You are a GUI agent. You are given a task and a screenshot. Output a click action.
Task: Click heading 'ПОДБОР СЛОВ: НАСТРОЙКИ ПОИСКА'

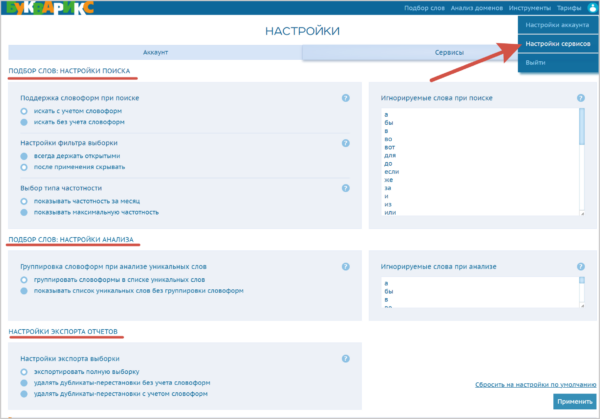69,71
